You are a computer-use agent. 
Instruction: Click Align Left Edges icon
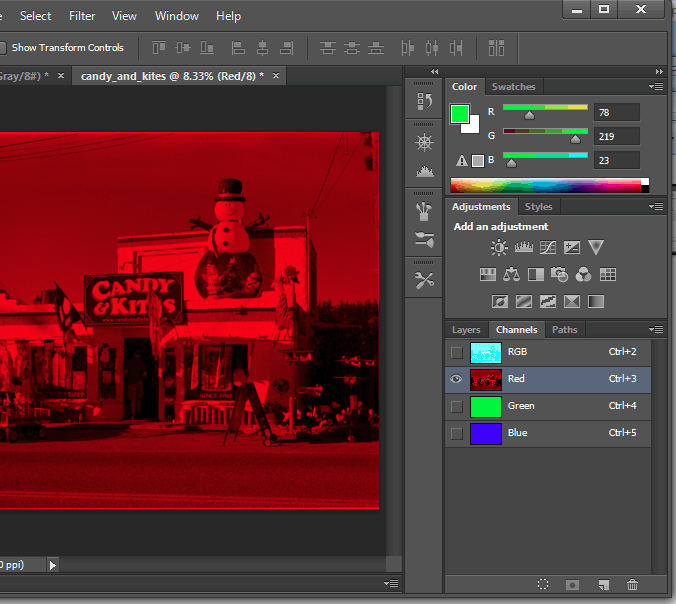click(238, 47)
